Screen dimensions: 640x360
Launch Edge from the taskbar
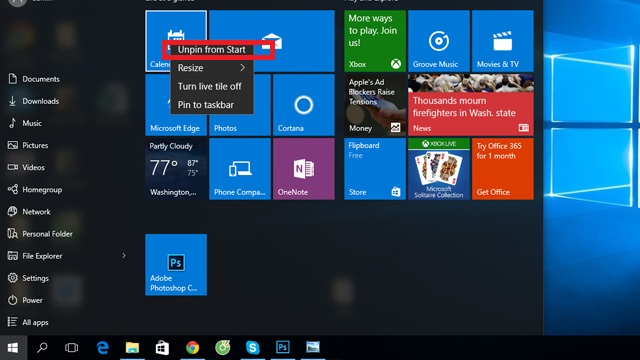click(102, 348)
